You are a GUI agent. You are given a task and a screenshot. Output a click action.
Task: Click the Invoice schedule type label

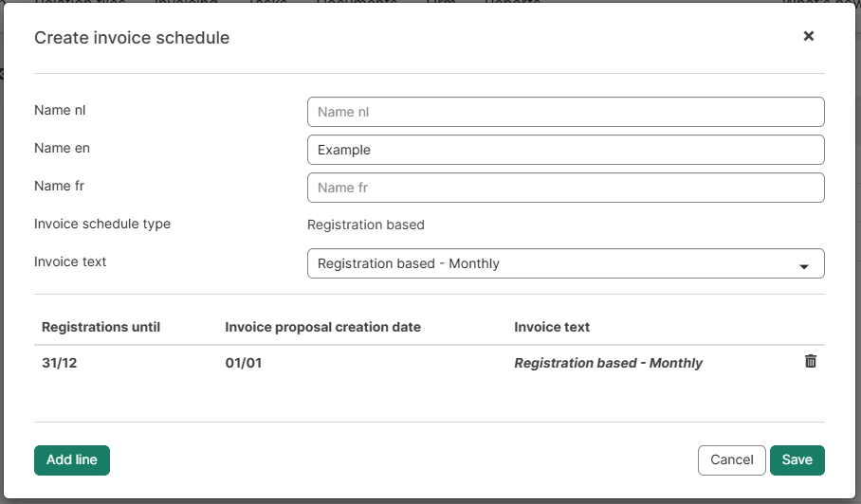[x=102, y=224]
